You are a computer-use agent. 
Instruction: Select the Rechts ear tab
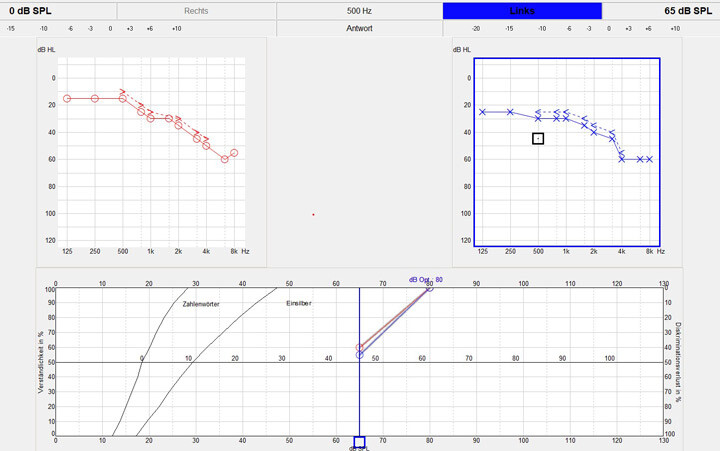(x=196, y=10)
